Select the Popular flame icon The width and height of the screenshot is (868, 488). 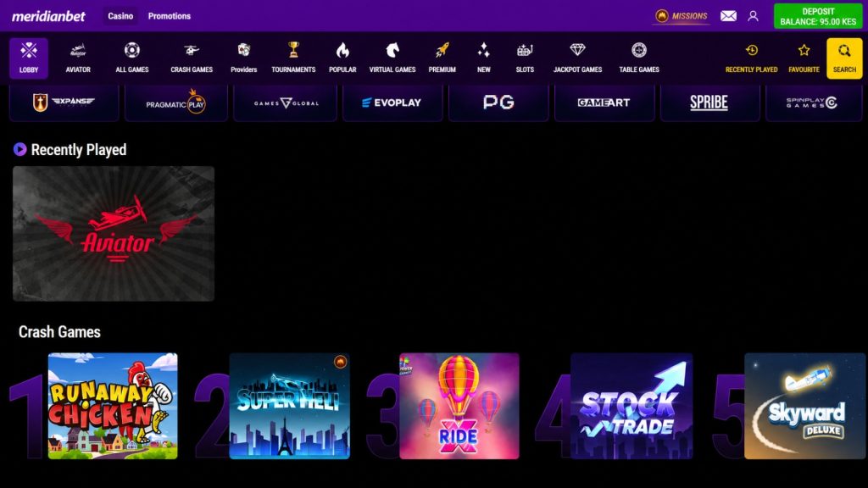[342, 51]
